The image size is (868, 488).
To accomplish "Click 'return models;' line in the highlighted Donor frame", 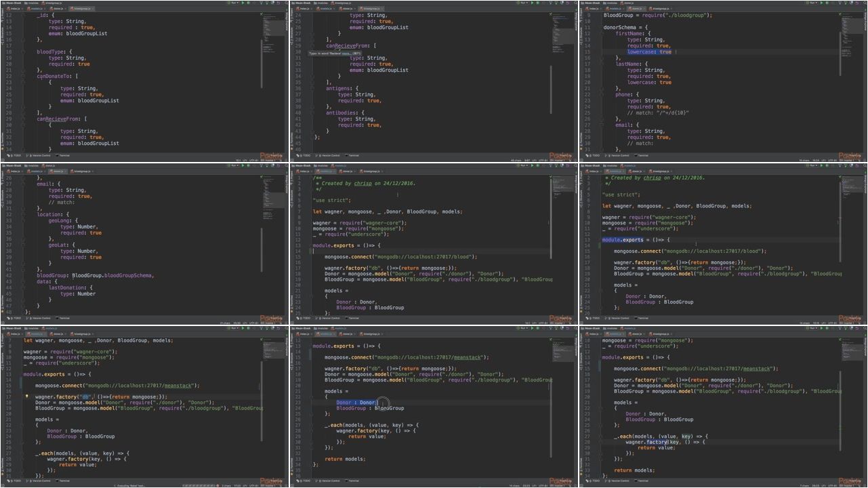I will coord(345,459).
